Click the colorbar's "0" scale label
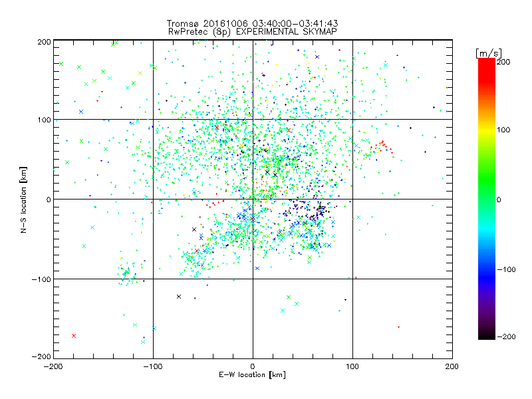Screen dimensions: 532x399 click(499, 199)
